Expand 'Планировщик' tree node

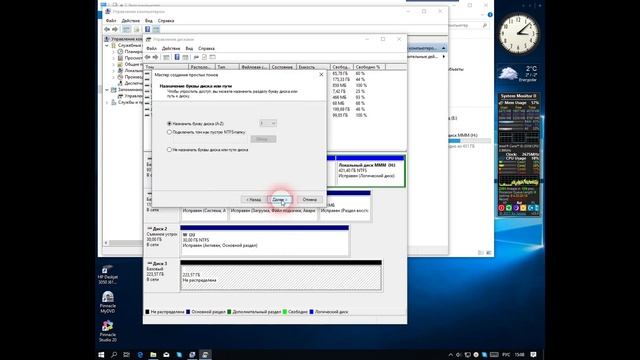click(x=114, y=52)
